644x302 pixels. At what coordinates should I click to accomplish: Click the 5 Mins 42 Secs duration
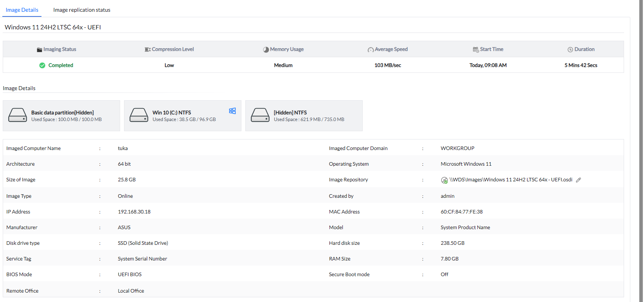[581, 65]
